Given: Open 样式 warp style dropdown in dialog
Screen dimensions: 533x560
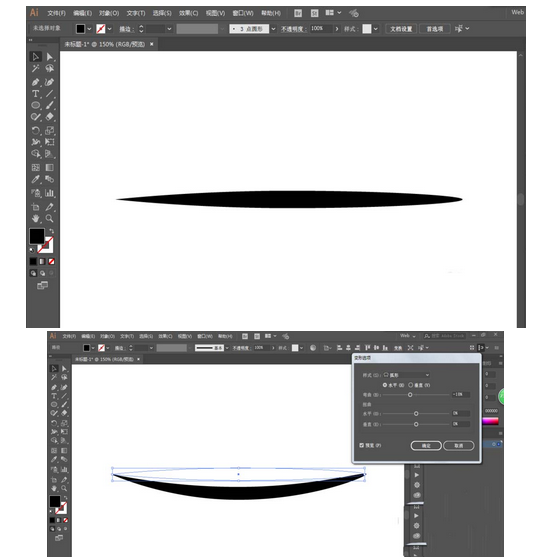Looking at the screenshot, I should pos(407,375).
